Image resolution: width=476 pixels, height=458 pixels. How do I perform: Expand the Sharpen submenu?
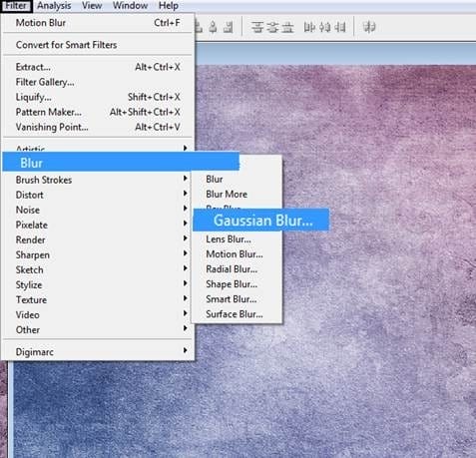(x=98, y=254)
